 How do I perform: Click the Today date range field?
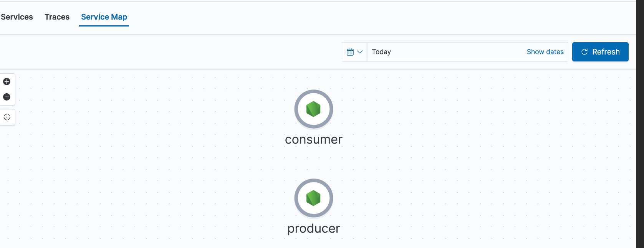coord(442,52)
